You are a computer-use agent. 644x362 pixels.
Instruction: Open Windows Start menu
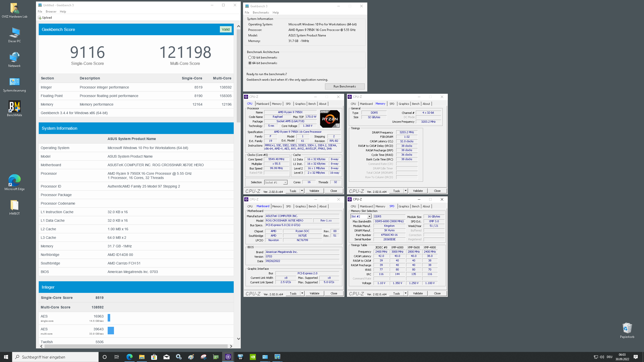[6, 357]
